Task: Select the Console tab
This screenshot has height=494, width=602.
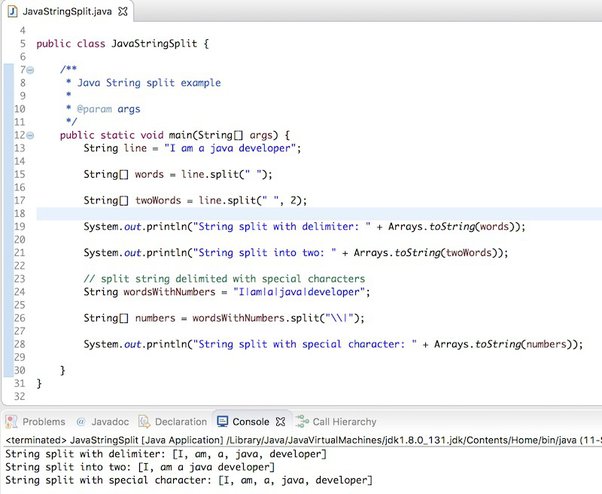Action: (250, 422)
